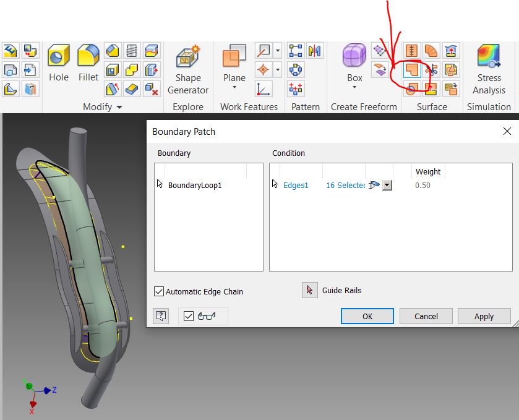Apply the boundary patch without closing
The height and width of the screenshot is (420, 519).
coord(484,316)
